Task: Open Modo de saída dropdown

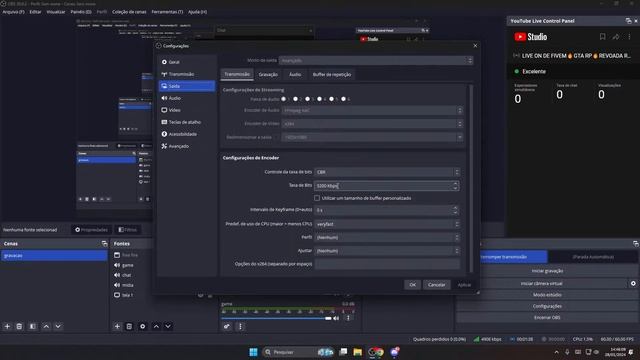Action: click(376, 60)
